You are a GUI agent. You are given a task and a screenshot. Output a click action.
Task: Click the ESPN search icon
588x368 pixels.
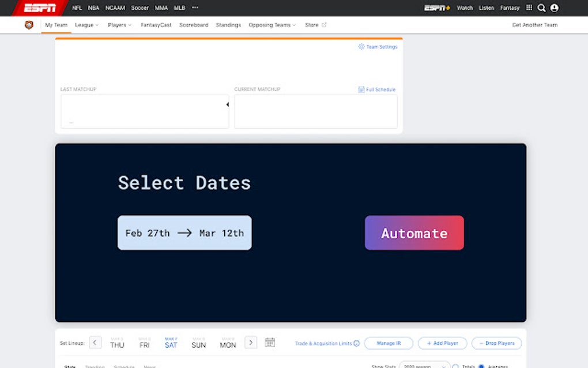(x=542, y=8)
